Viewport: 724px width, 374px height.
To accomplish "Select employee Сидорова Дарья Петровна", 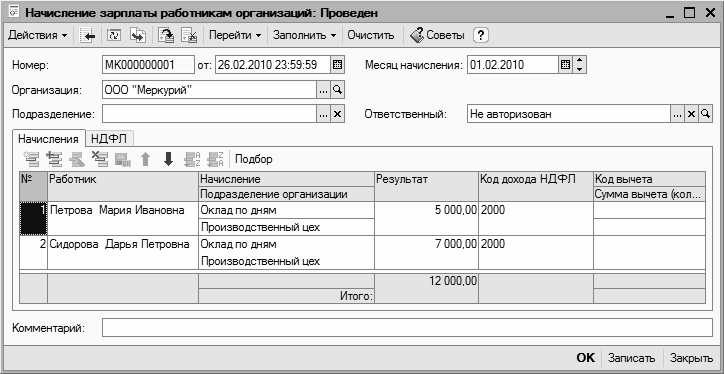I will (x=123, y=252).
